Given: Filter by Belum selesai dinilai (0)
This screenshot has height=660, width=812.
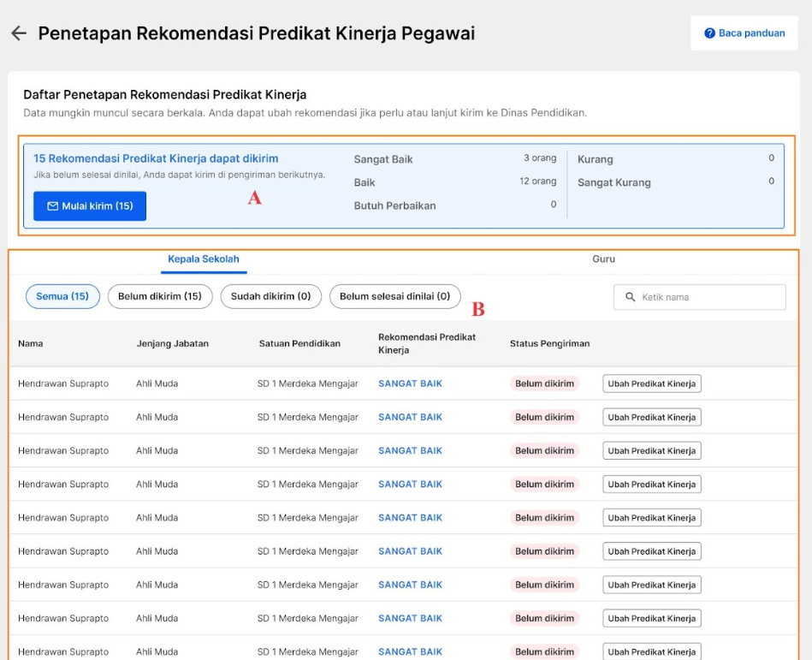Looking at the screenshot, I should [394, 296].
